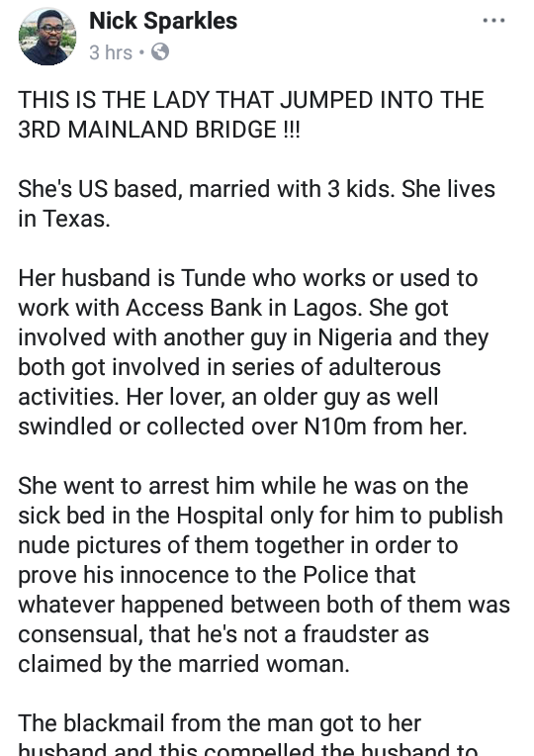Select the paragraph starting "She went to arrest him"

click(x=264, y=575)
